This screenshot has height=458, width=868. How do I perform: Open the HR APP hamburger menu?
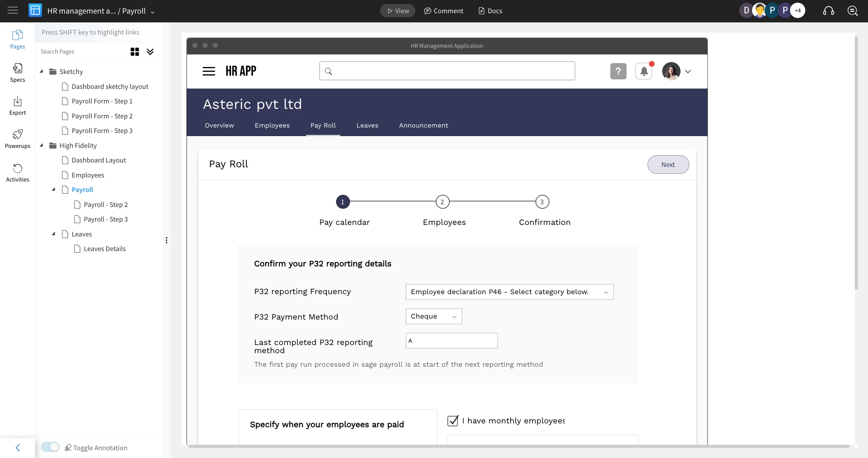209,71
